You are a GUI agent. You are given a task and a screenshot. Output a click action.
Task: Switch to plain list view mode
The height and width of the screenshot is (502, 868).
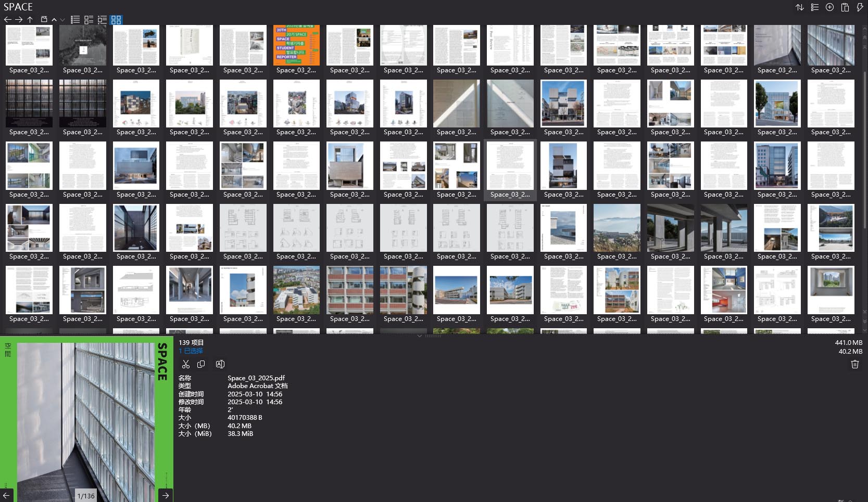[76, 20]
